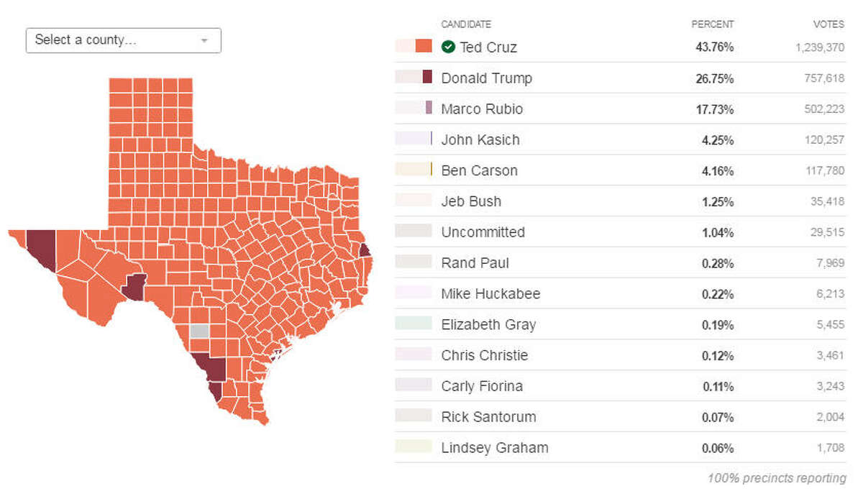
Task: Click the county in the Texas panhandle region
Action: point(151,115)
